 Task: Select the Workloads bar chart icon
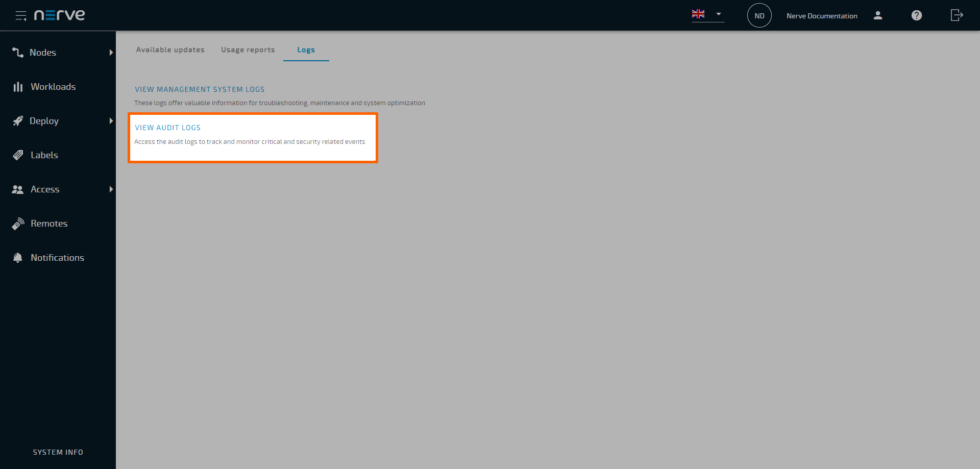point(18,86)
